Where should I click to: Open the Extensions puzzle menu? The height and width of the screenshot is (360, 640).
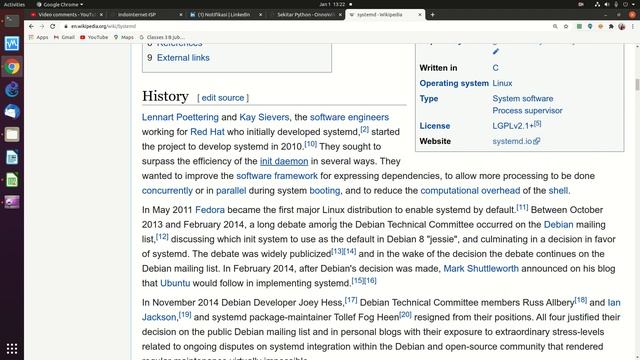[611, 26]
